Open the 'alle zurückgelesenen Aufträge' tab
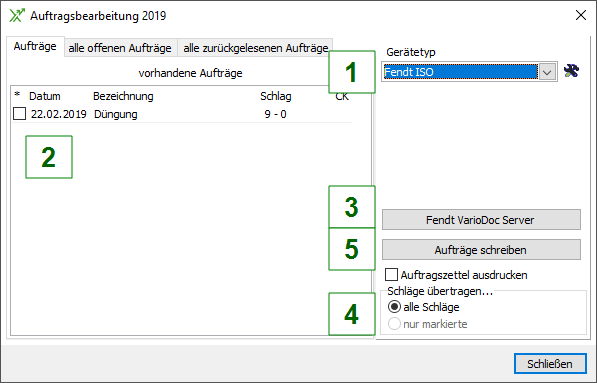This screenshot has height=383, width=597. [255, 48]
